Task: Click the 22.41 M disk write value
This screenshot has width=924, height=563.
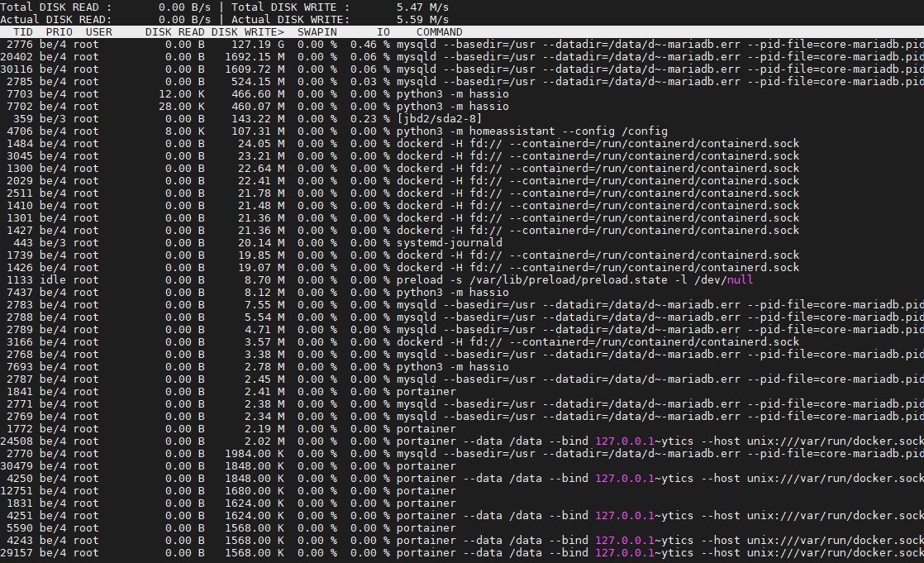Action: pyautogui.click(x=262, y=180)
